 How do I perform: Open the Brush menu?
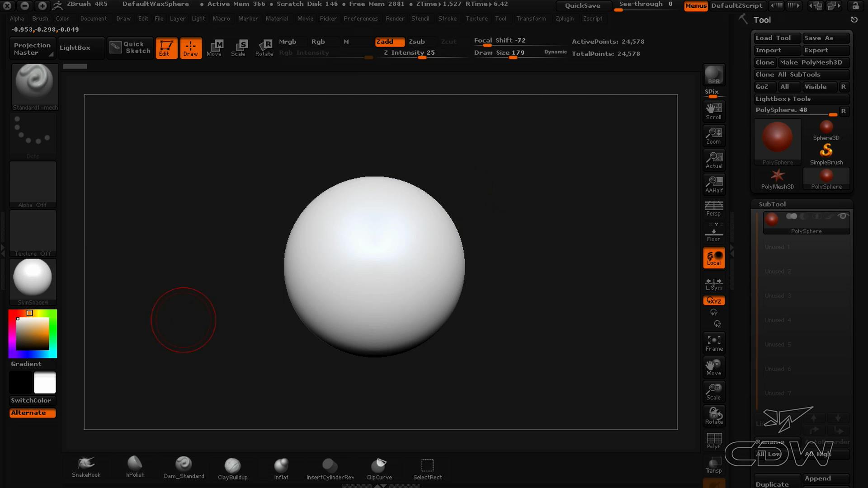40,19
